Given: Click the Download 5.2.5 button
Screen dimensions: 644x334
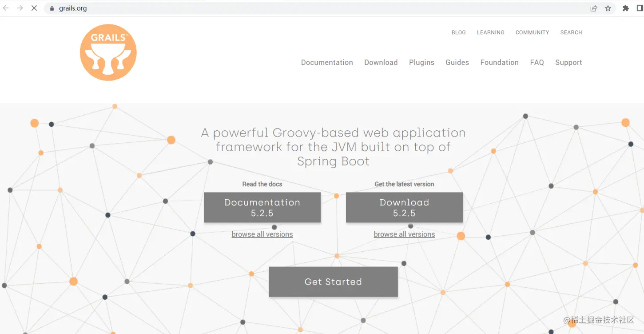Looking at the screenshot, I should coord(404,207).
